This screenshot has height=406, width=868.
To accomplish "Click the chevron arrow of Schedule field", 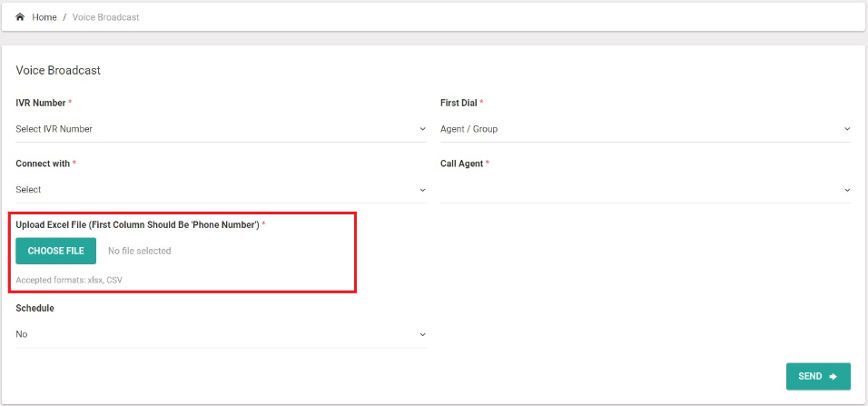I will click(x=422, y=334).
